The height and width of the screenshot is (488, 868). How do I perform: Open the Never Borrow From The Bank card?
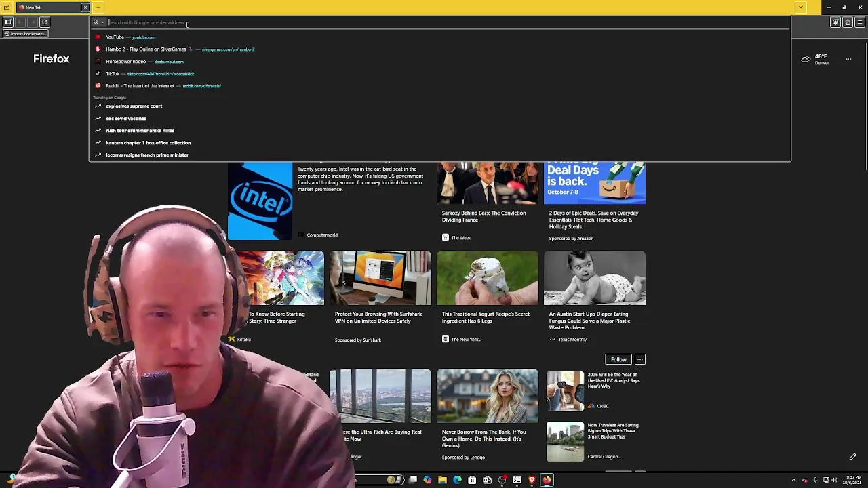(488, 415)
